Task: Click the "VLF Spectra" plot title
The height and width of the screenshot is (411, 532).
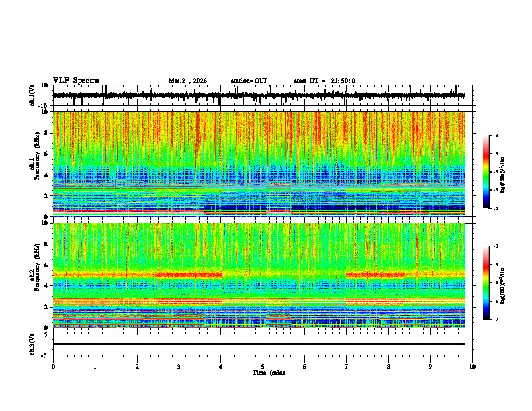Action: click(x=76, y=81)
